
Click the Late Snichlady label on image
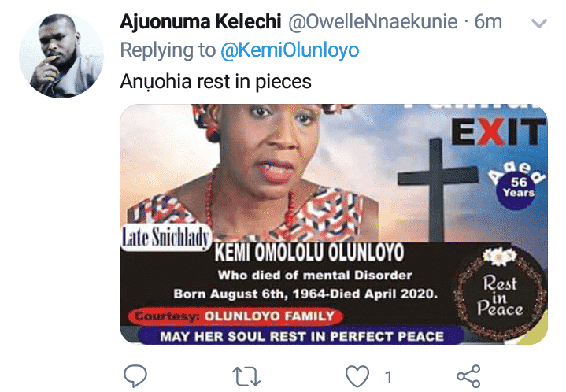pos(166,239)
